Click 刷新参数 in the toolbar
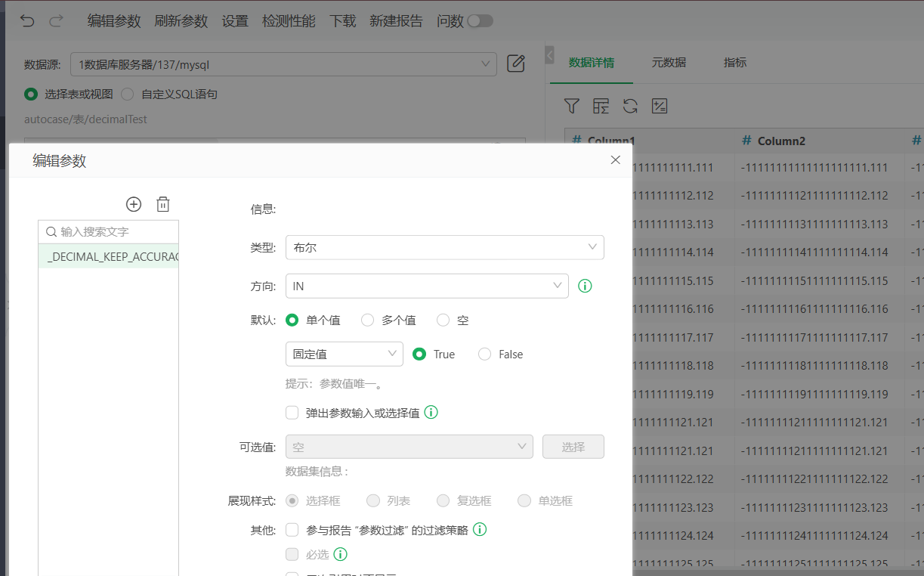Viewport: 924px width, 576px height. (181, 21)
